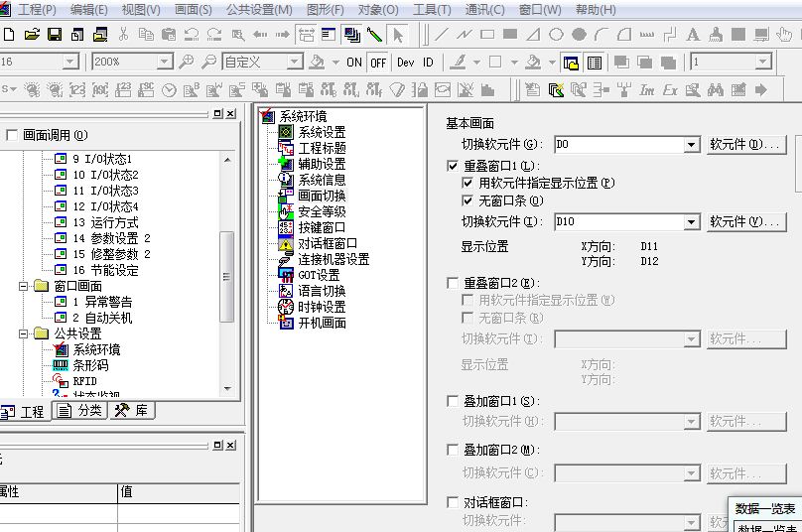Click the 软元件 button beside D10

tap(746, 221)
